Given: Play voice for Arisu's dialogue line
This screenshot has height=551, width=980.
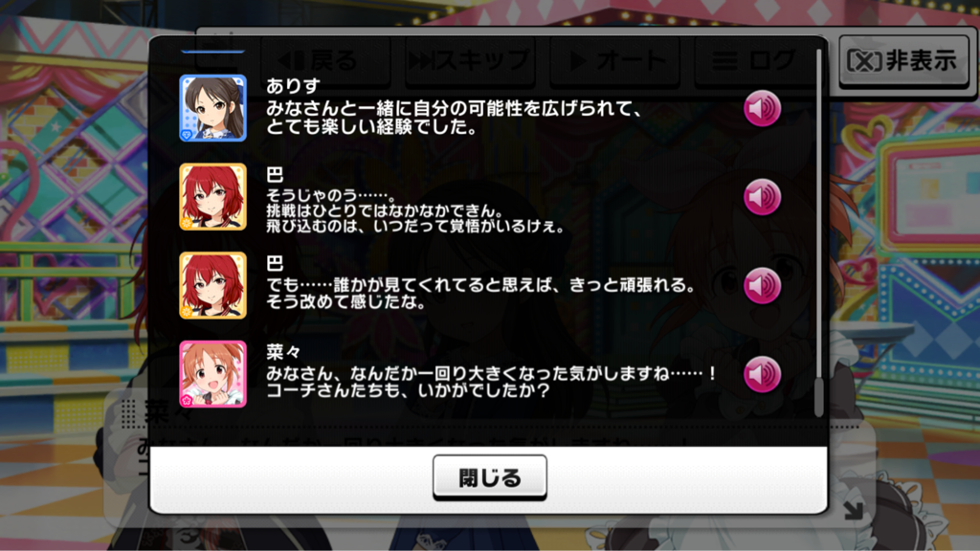Looking at the screenshot, I should coord(762,108).
